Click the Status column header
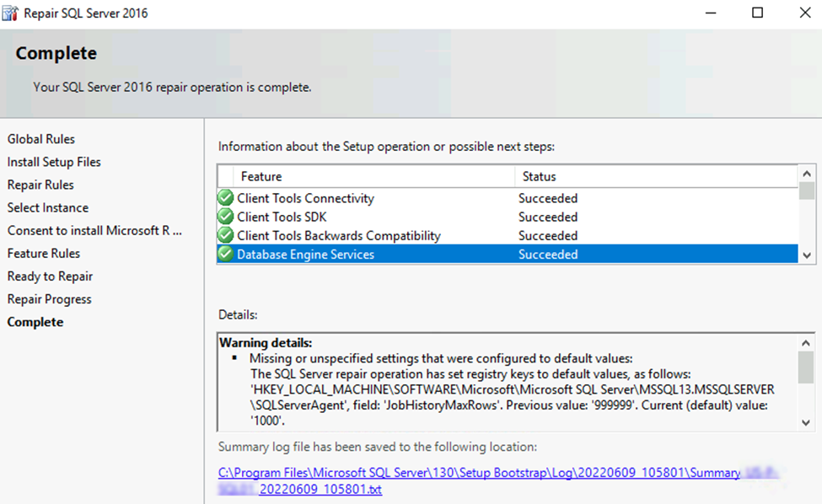This screenshot has width=822, height=504. [657, 176]
